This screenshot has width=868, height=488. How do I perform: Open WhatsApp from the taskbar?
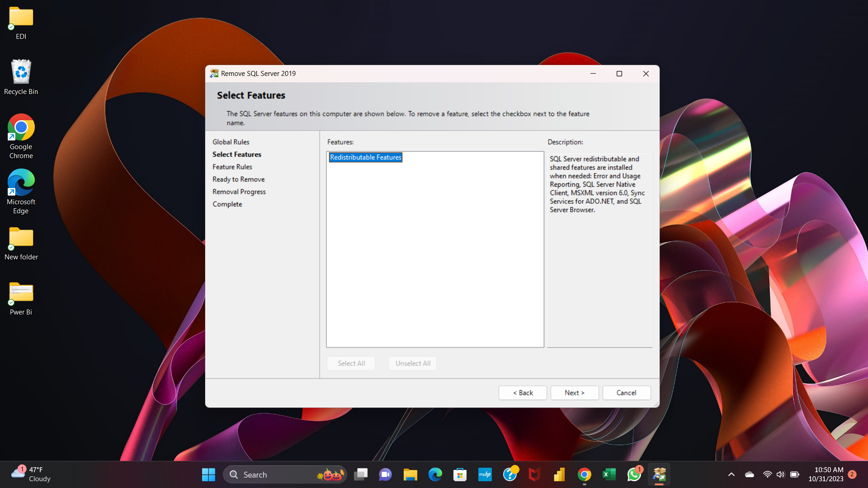coord(634,474)
